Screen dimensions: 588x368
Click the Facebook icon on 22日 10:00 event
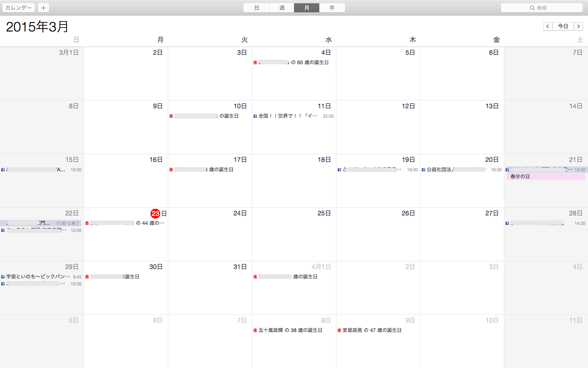3,230
